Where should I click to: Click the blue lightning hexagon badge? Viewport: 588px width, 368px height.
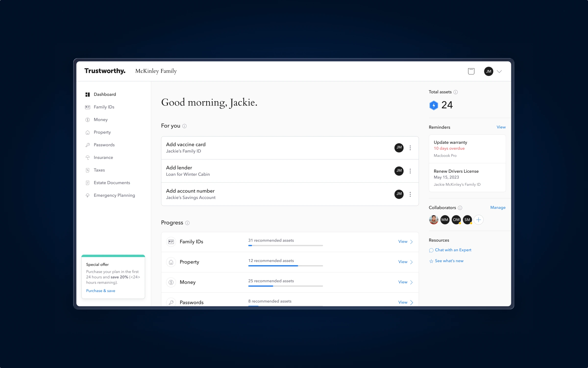[434, 105]
